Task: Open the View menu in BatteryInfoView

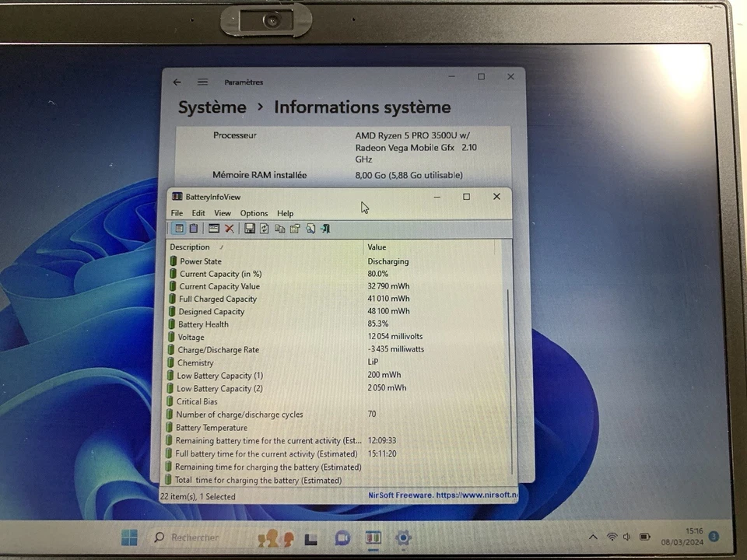Action: click(222, 213)
